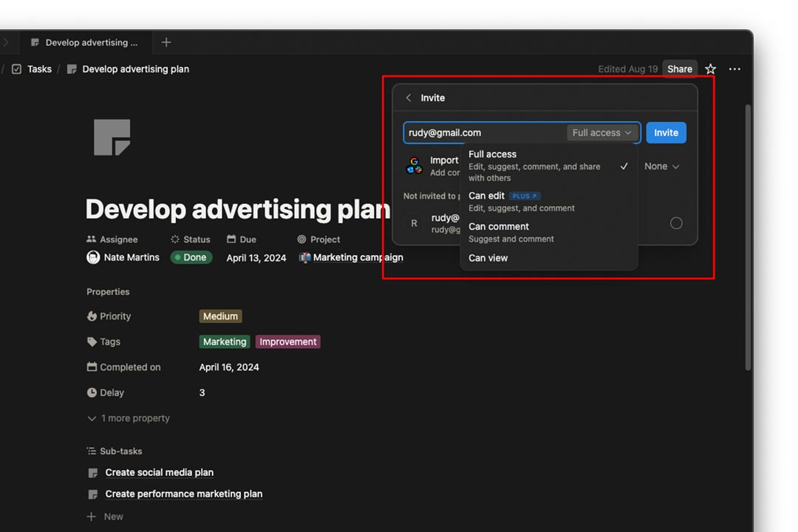Click the Google contacts import icon
This screenshot has width=798, height=532.
click(415, 166)
